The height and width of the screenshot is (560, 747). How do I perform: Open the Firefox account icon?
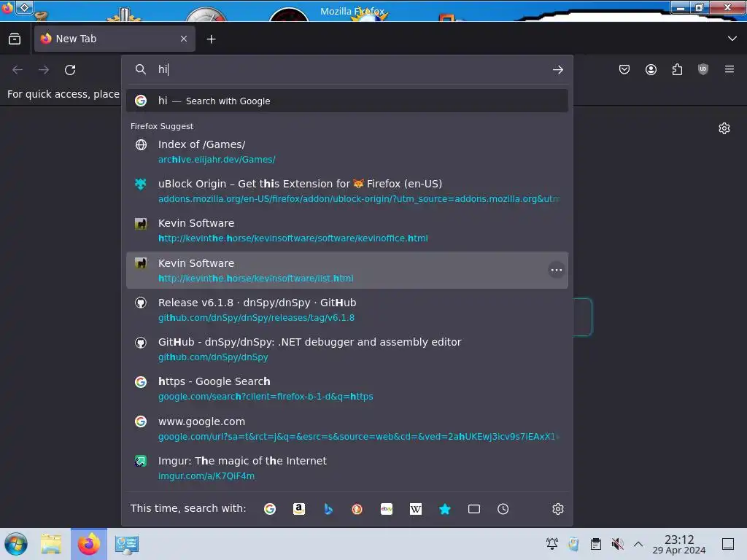point(651,69)
